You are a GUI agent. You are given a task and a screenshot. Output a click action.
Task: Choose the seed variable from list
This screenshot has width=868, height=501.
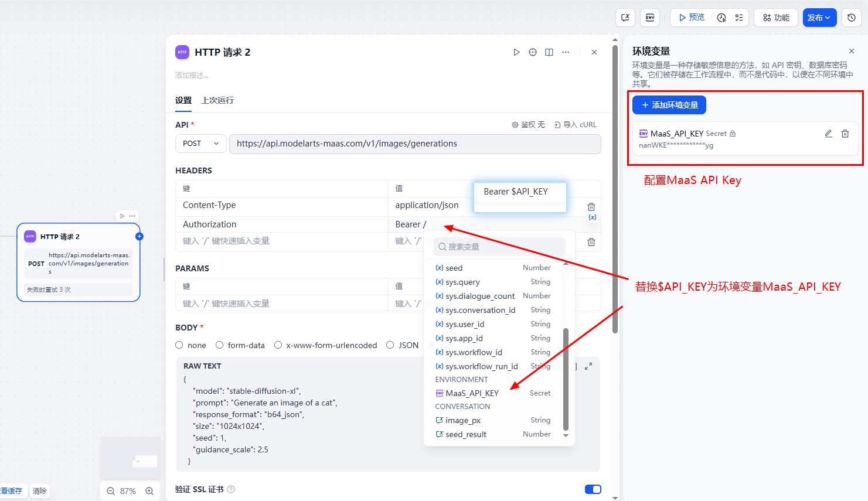click(x=493, y=268)
